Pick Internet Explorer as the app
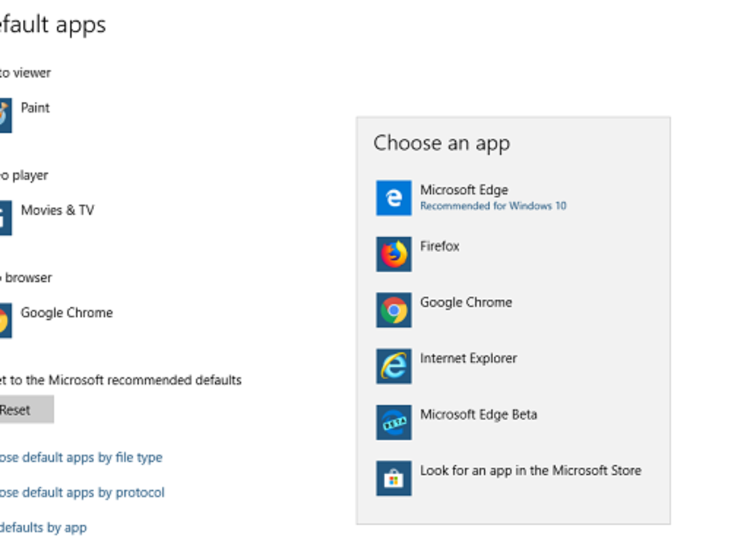The image size is (747, 560). [468, 358]
